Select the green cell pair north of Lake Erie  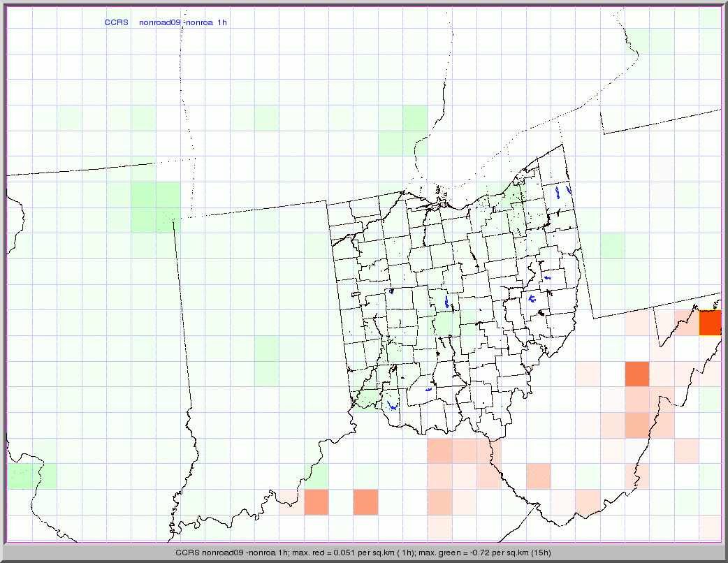pyautogui.click(x=402, y=131)
